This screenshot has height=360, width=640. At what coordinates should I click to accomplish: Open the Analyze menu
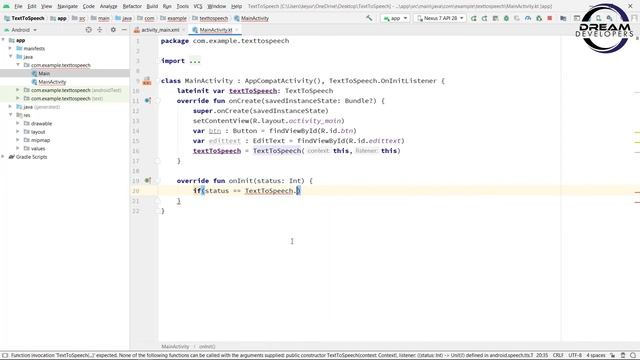pos(108,6)
